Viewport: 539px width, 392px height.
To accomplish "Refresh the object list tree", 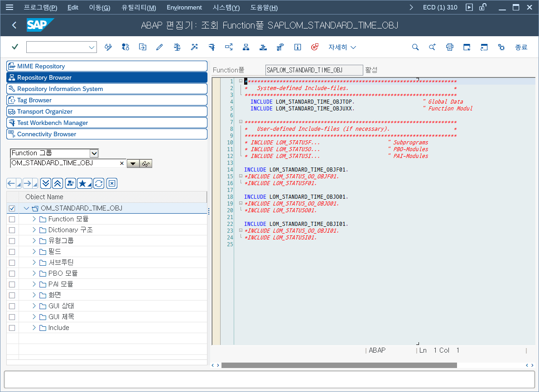I will 99,183.
